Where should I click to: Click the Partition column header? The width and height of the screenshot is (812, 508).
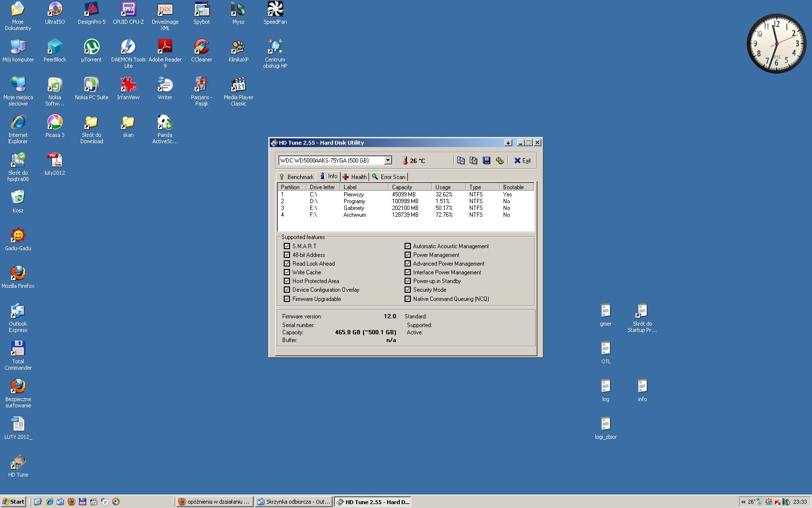292,187
